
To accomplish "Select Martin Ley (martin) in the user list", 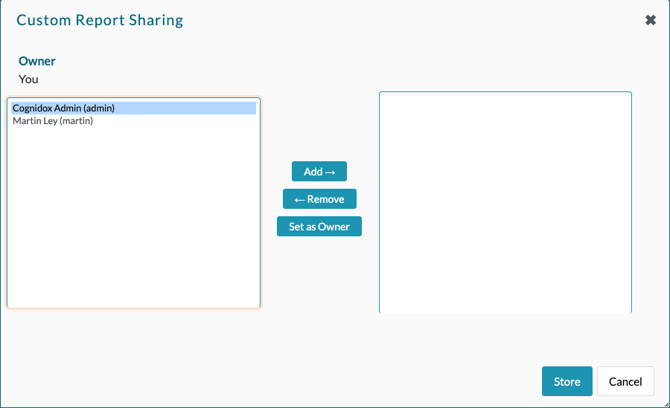I will click(52, 121).
